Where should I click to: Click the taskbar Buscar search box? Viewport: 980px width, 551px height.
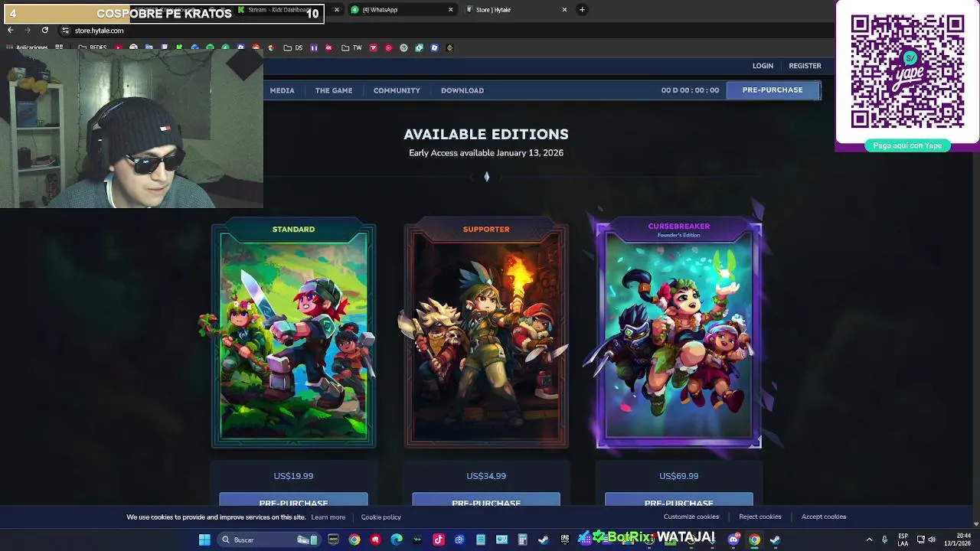pyautogui.click(x=268, y=540)
